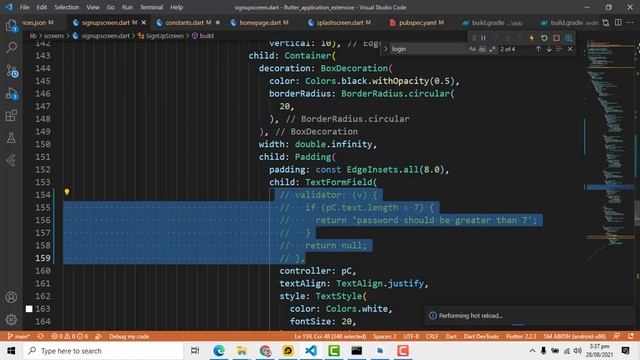This screenshot has height=360, width=640.
Task: Open the Selection menu
Action: point(67,7)
